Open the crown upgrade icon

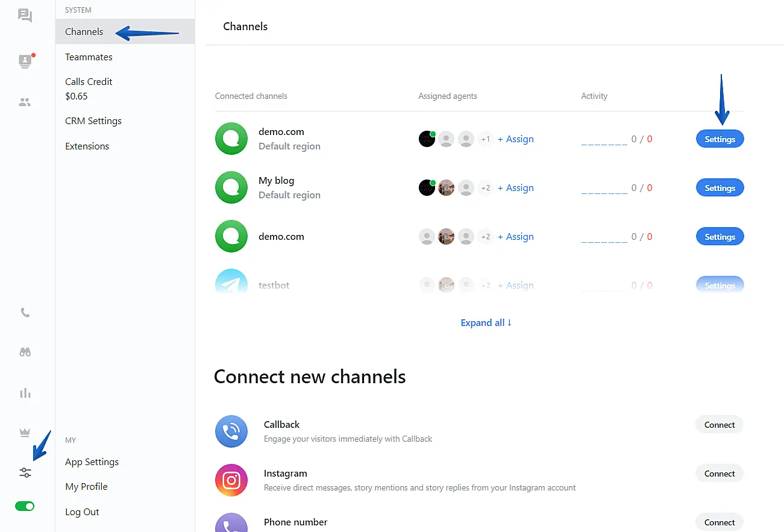pos(25,432)
